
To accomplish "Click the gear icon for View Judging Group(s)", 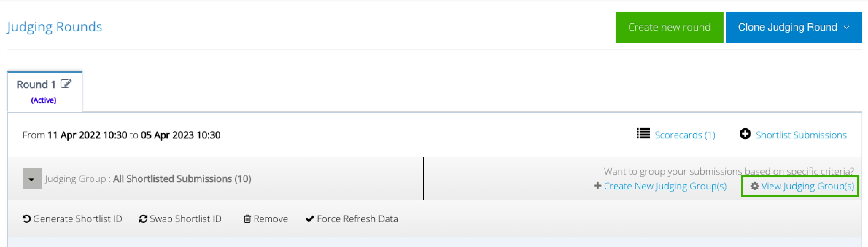I will (754, 186).
